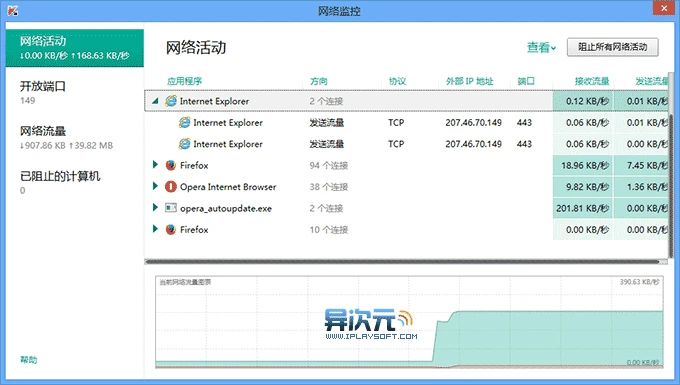Image resolution: width=680 pixels, height=385 pixels.
Task: Click the IE icon of the 0.01 KB/秒 connection
Action: (x=184, y=123)
